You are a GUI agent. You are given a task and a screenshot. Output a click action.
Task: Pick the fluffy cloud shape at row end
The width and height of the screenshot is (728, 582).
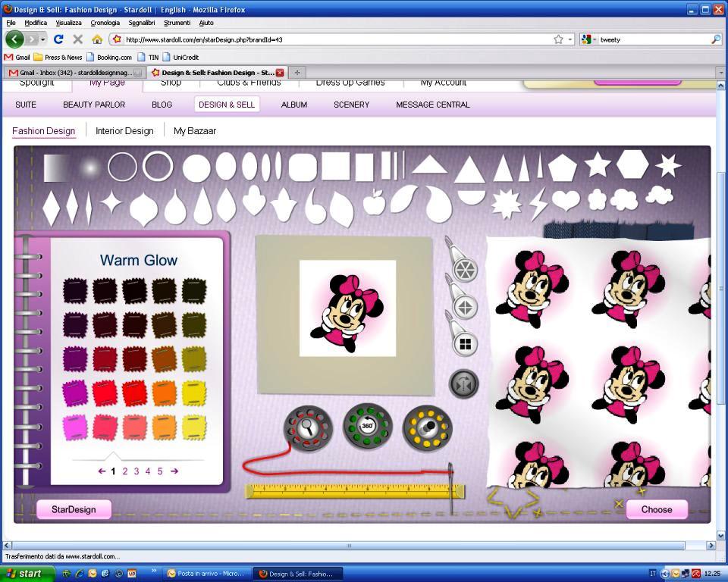pos(659,196)
